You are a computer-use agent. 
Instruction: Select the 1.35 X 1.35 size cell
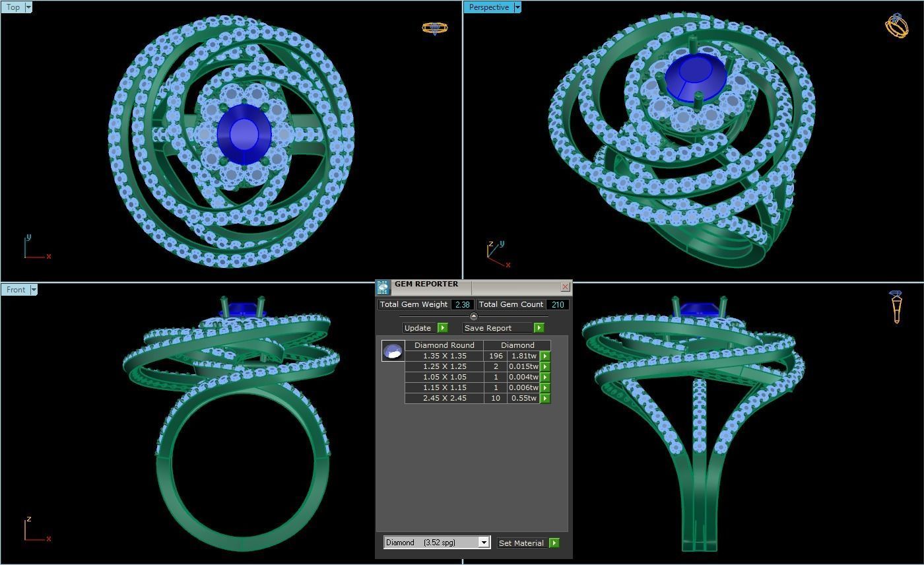(445, 356)
